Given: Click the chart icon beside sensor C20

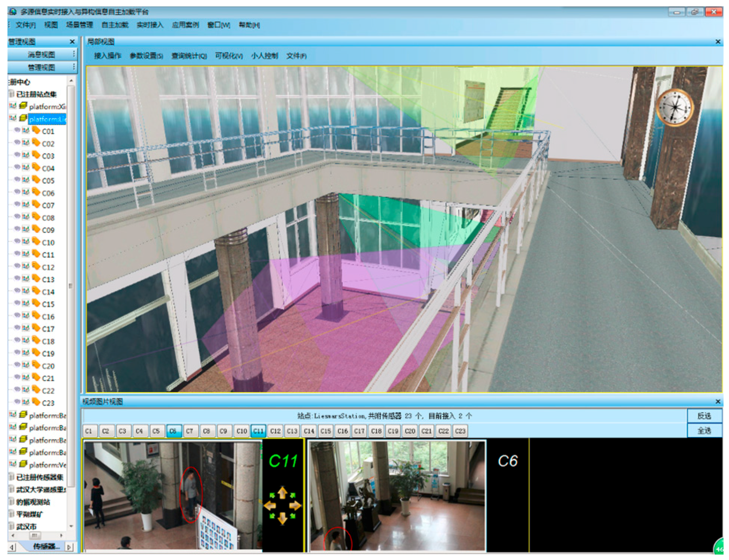Looking at the screenshot, I should tap(26, 365).
